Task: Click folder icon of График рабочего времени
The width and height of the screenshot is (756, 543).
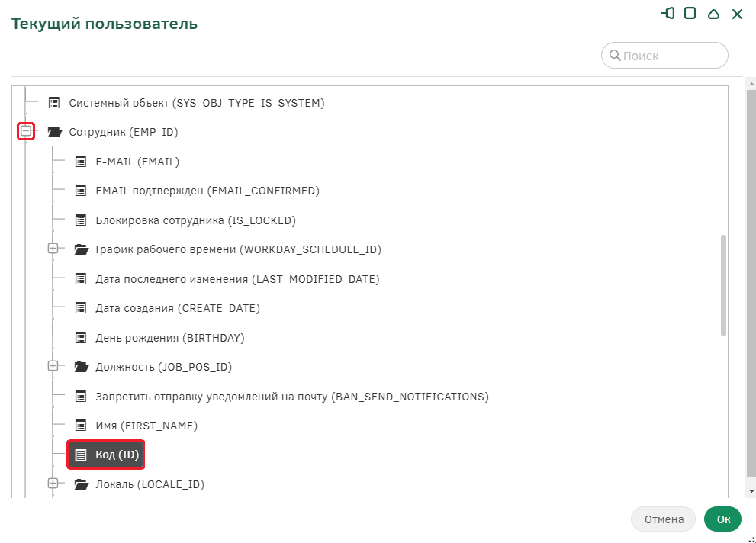Action: [x=82, y=249]
